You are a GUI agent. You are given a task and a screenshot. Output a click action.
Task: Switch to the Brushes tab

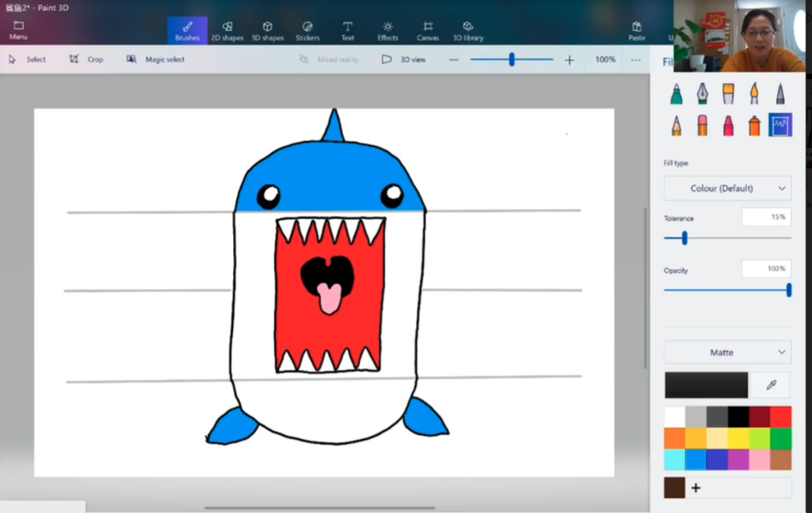(x=187, y=31)
